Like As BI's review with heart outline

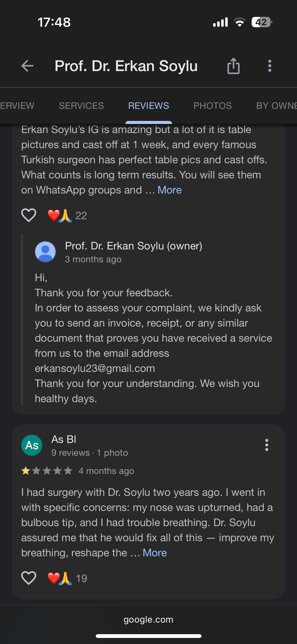coord(29,578)
